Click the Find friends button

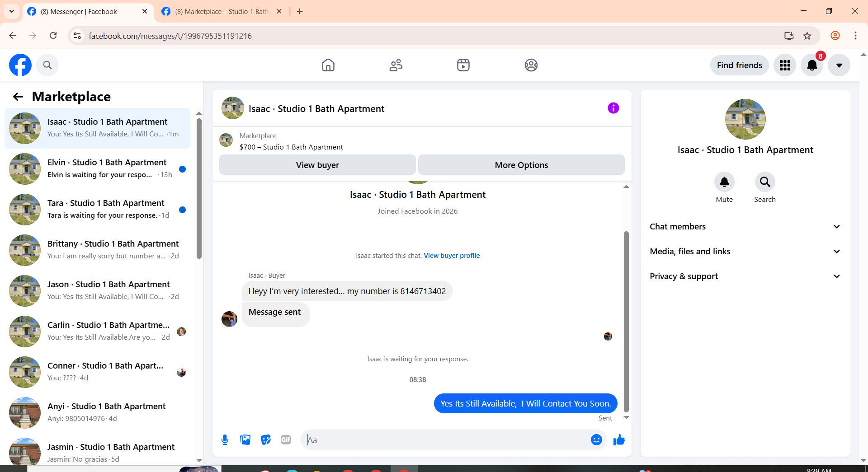click(x=740, y=65)
